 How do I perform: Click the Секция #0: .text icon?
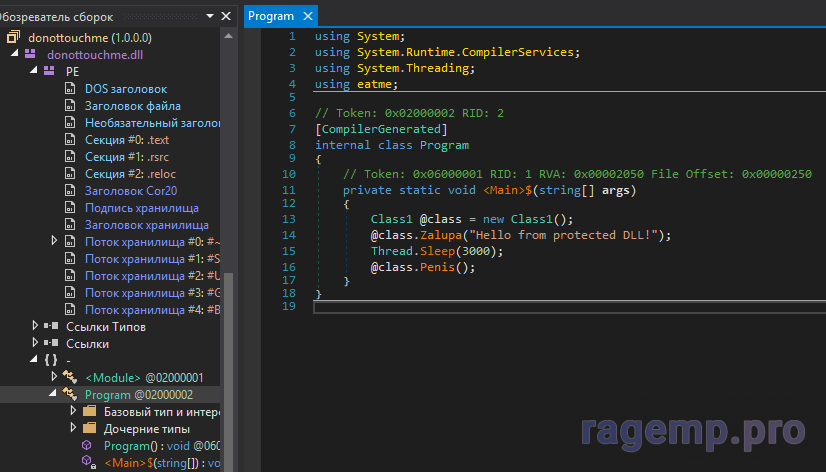point(70,139)
